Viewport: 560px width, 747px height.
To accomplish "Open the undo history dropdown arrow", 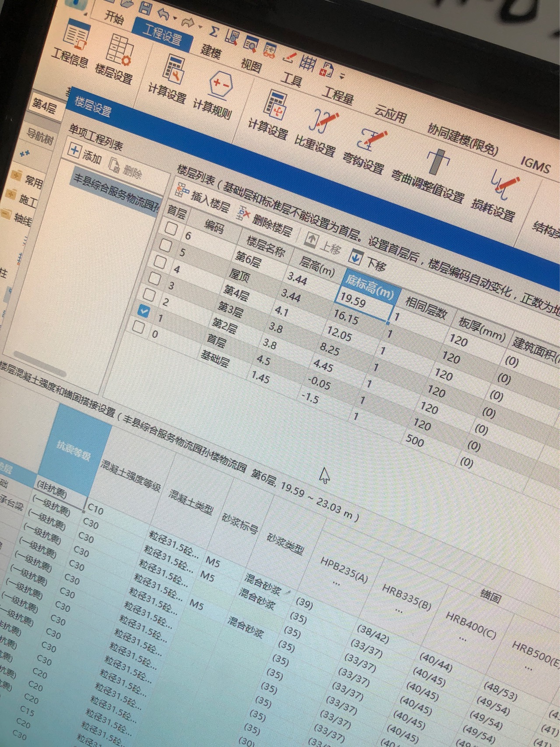I will tap(175, 18).
